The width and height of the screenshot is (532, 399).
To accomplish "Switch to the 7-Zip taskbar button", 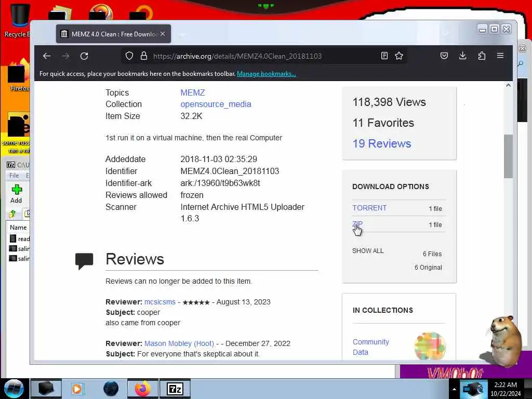I will click(175, 389).
